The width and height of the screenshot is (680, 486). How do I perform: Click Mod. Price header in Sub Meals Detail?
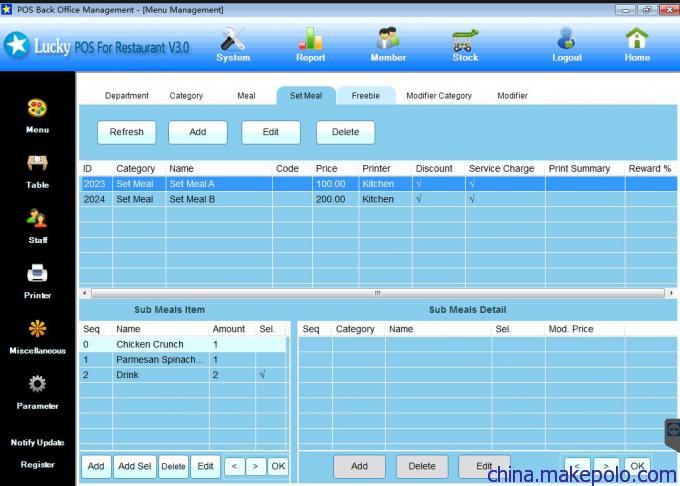point(571,329)
